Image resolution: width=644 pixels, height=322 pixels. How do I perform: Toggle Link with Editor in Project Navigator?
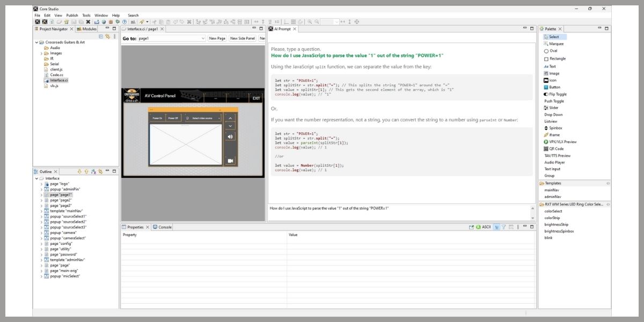(x=108, y=36)
